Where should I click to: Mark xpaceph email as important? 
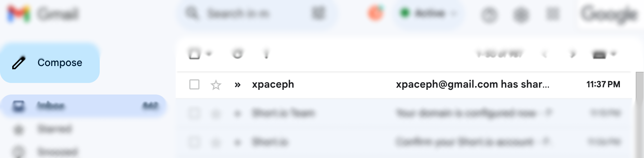238,85
